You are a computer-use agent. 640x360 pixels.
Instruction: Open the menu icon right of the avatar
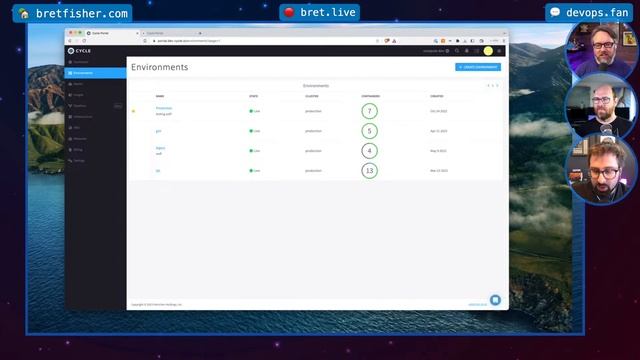499,51
